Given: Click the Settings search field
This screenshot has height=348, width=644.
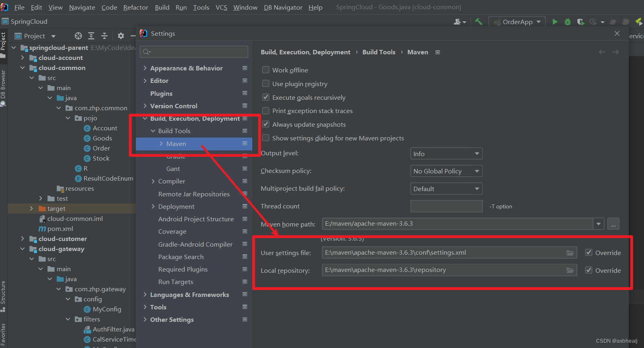Looking at the screenshot, I should coord(194,51).
